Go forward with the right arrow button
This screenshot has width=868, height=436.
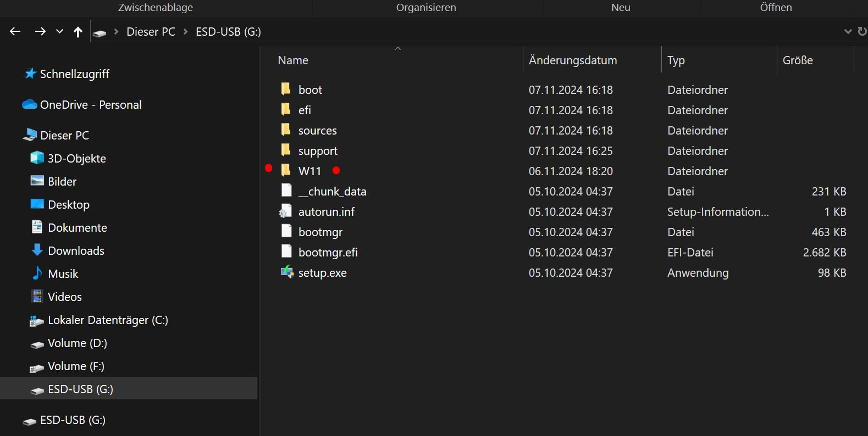click(x=40, y=31)
